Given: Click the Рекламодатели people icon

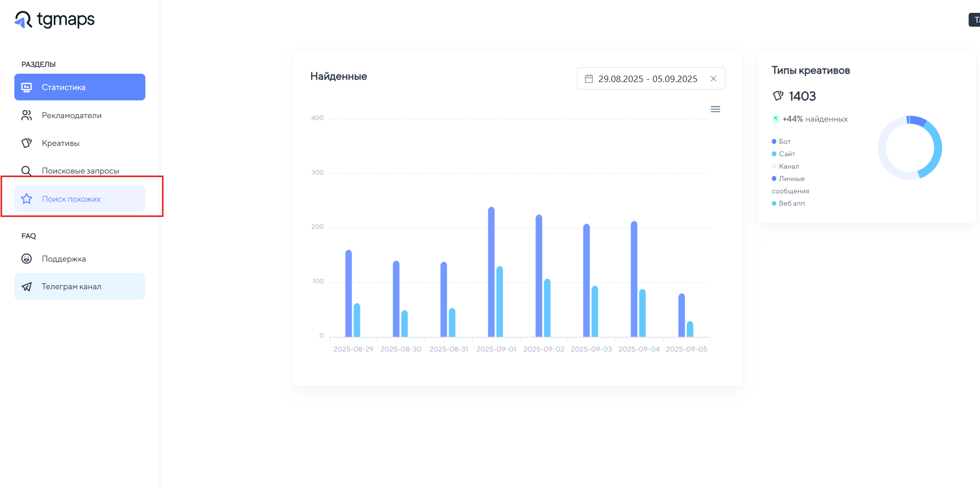Looking at the screenshot, I should 27,115.
